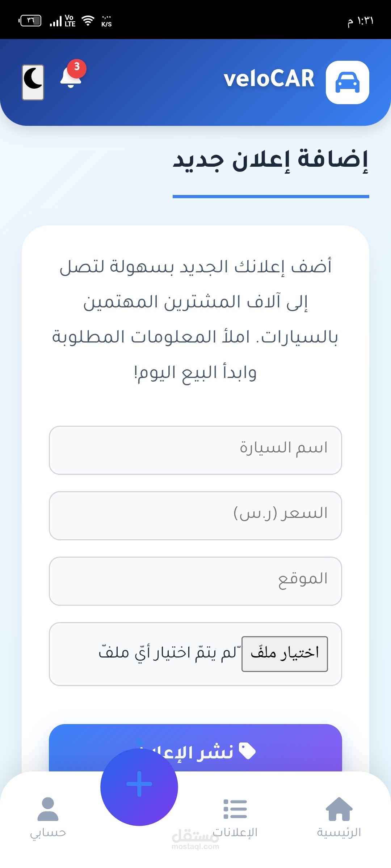Tap the red notification badge showing 3

click(77, 68)
